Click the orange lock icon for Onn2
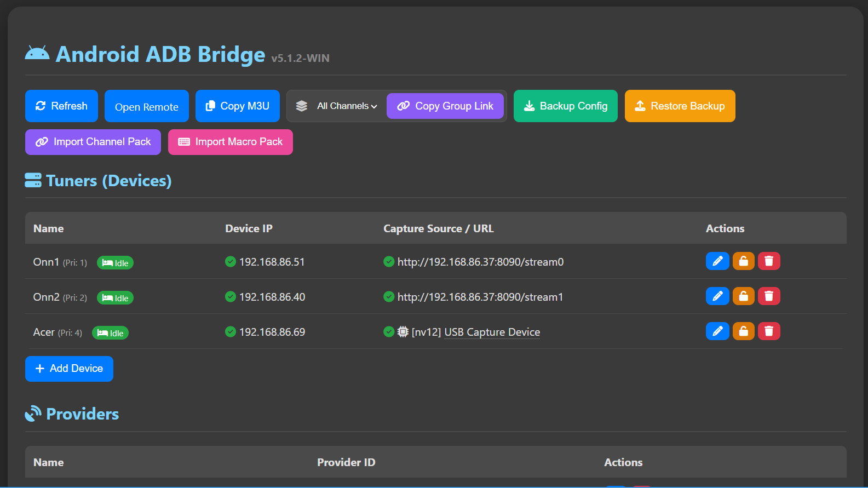 click(x=744, y=296)
